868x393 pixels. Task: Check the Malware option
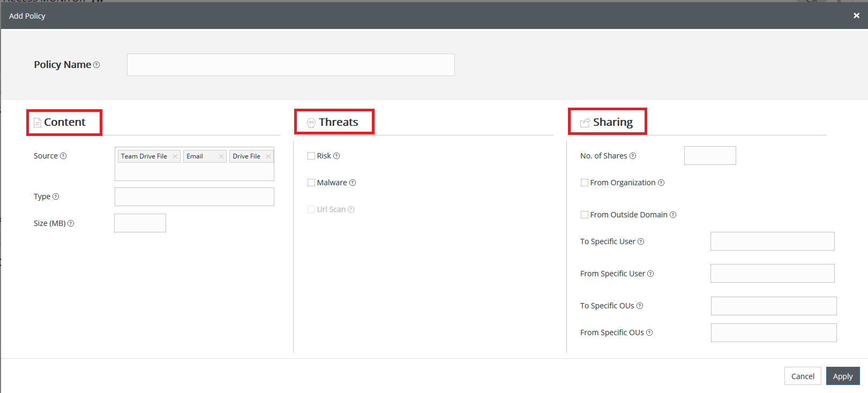(311, 183)
